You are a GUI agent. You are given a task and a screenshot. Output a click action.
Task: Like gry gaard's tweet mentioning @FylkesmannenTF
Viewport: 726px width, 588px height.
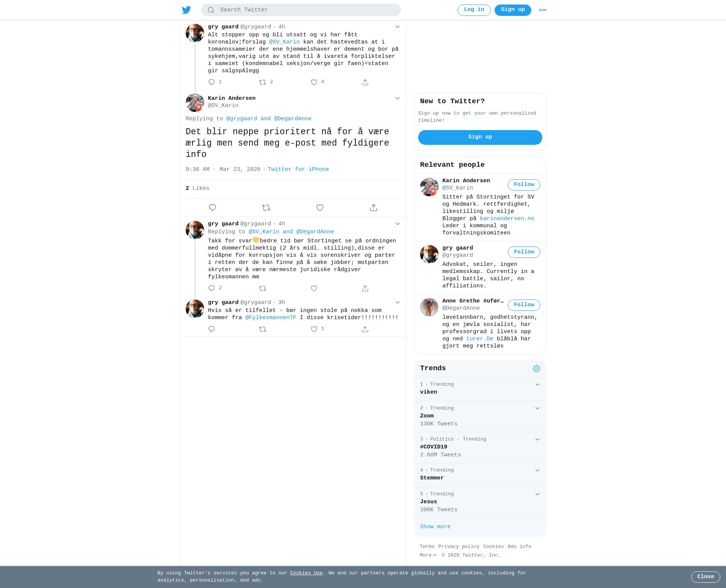pos(314,329)
